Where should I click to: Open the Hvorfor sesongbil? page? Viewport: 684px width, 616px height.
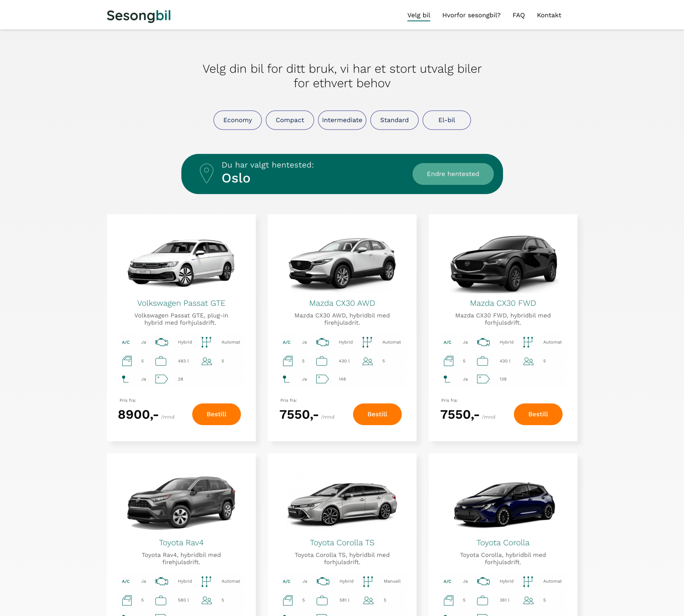471,15
